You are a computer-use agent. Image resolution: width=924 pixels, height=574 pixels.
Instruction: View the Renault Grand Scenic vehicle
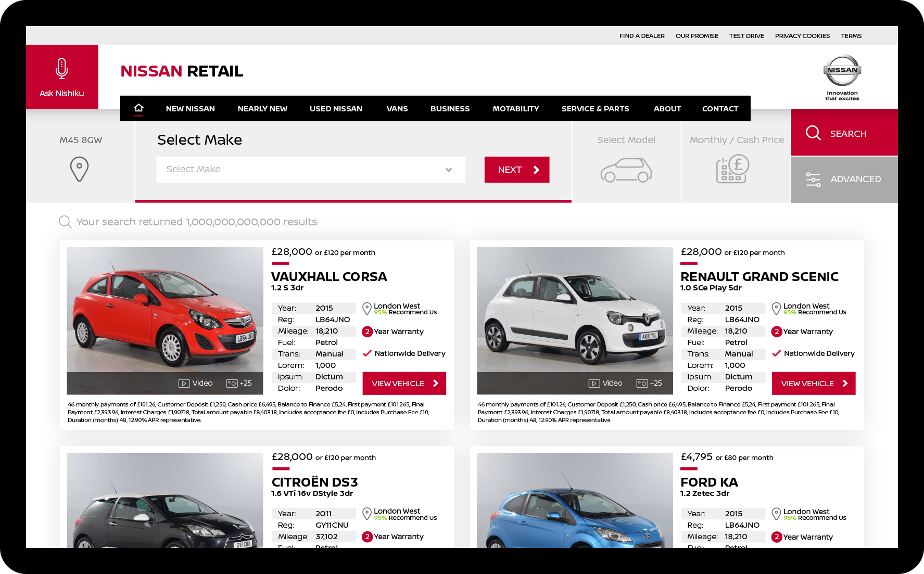coord(813,384)
